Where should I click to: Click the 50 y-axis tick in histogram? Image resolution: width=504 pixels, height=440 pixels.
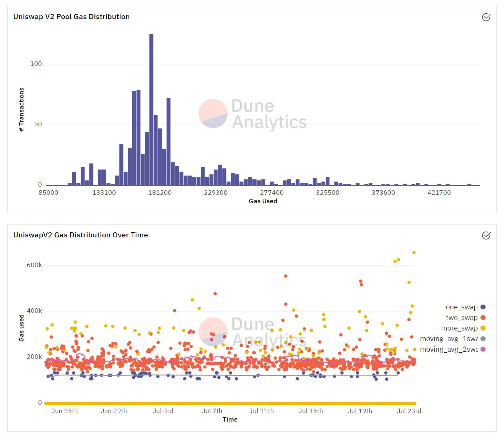38,124
